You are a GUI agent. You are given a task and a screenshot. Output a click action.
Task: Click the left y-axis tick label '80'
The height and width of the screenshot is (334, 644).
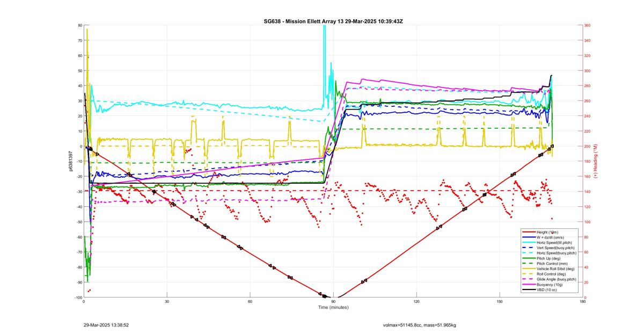tap(79, 25)
